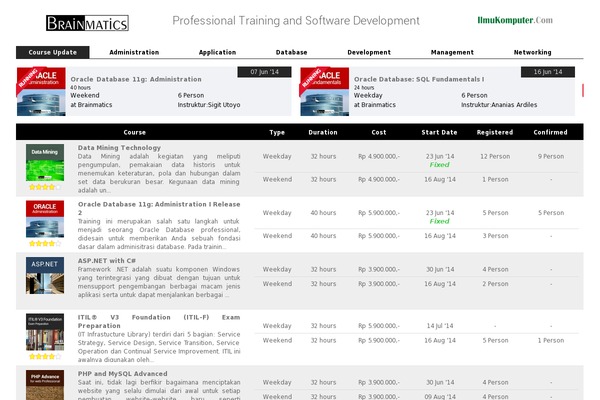Screen dimensions: 600x400
Task: Open the Administration tab
Action: 134,52
